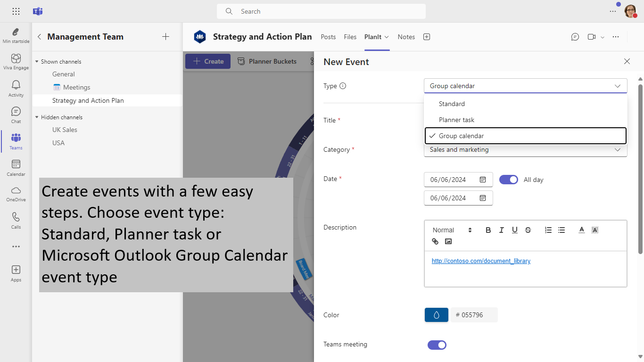This screenshot has width=644, height=362.
Task: Select Planner task event type
Action: tap(526, 120)
